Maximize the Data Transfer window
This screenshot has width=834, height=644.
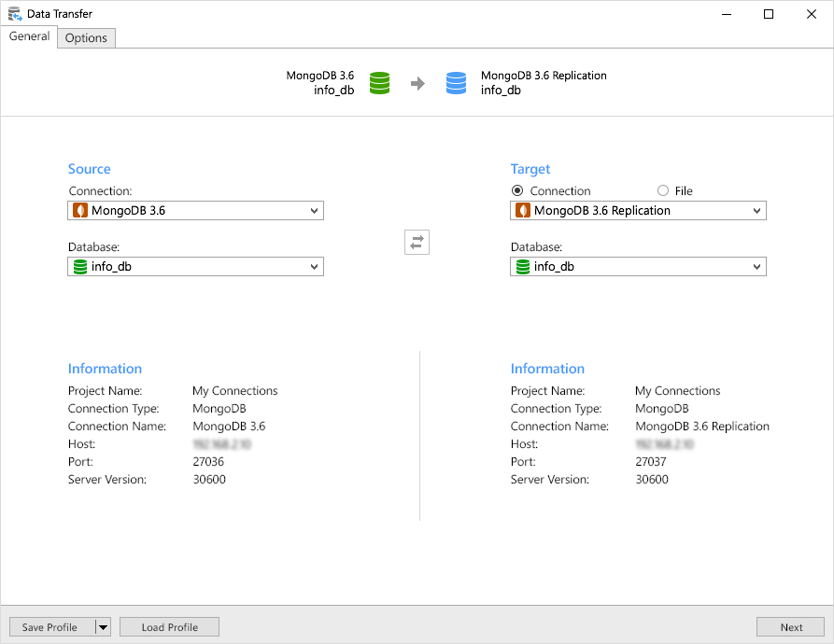point(769,14)
